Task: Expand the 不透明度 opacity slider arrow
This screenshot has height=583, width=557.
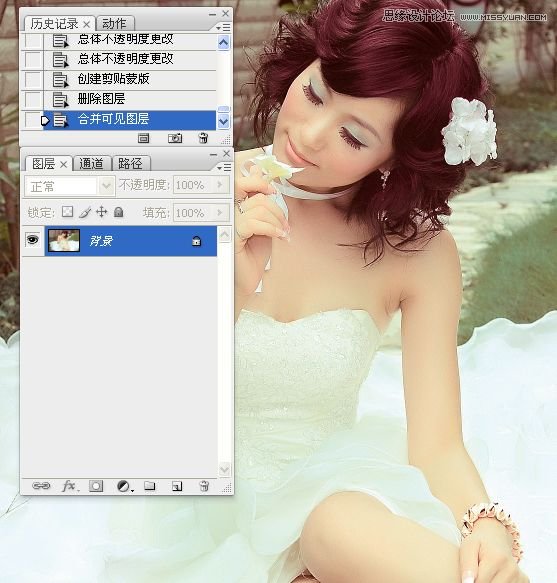Action: coord(220,185)
